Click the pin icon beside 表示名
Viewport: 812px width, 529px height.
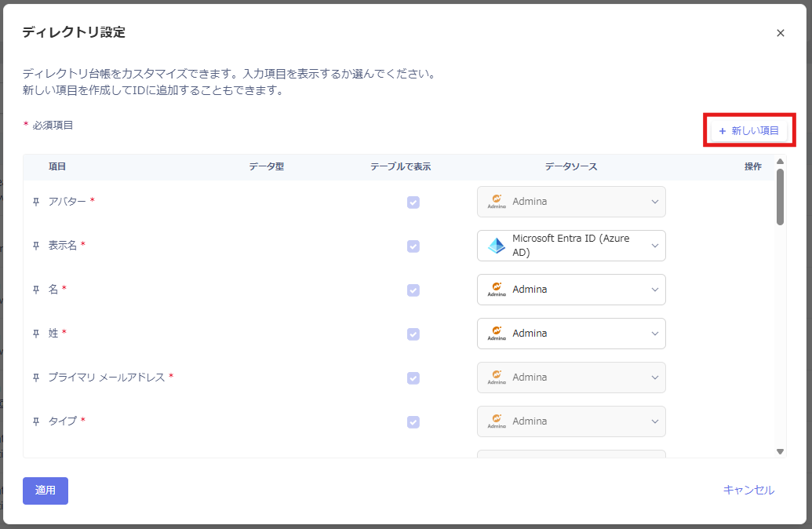[x=36, y=246]
